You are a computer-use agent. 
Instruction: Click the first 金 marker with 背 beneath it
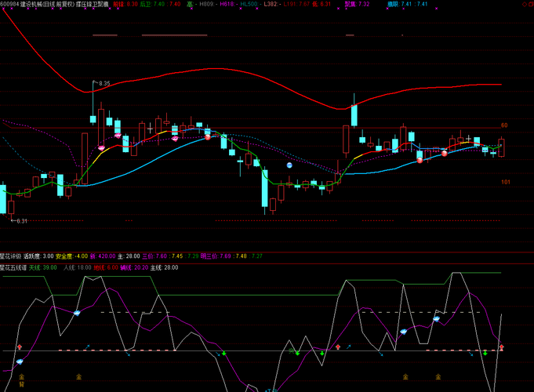[x=21, y=376]
